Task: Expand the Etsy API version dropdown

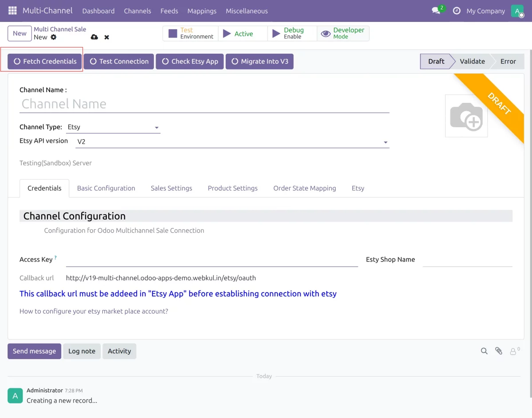Action: [x=232, y=142]
